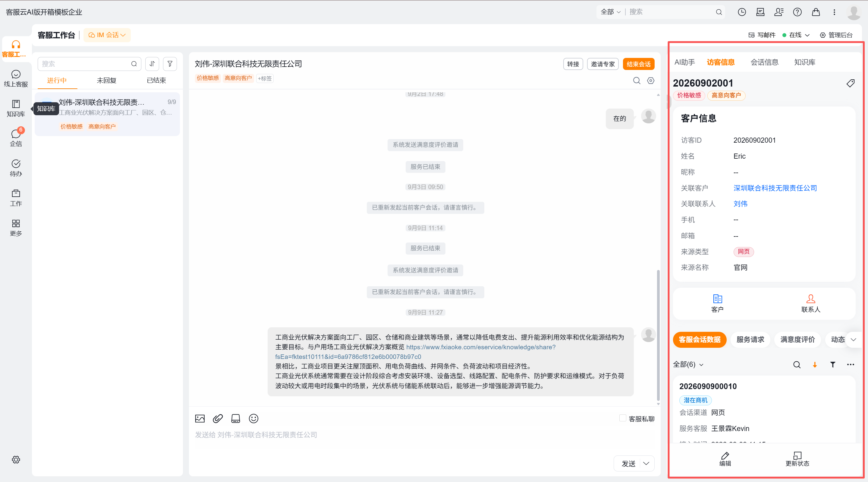Viewport: 868px width, 482px height.
Task: Open the 联系人 shortcut icon
Action: (811, 303)
